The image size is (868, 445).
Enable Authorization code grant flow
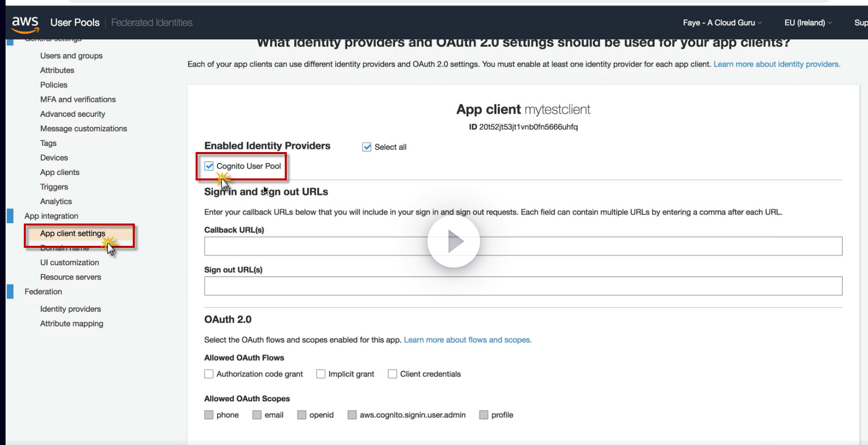coord(209,374)
